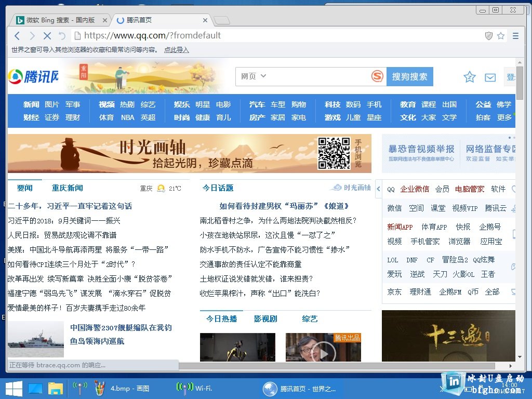Open the 十三邀 promo image
The width and height of the screenshot is (532, 399).
pyautogui.click(x=448, y=336)
